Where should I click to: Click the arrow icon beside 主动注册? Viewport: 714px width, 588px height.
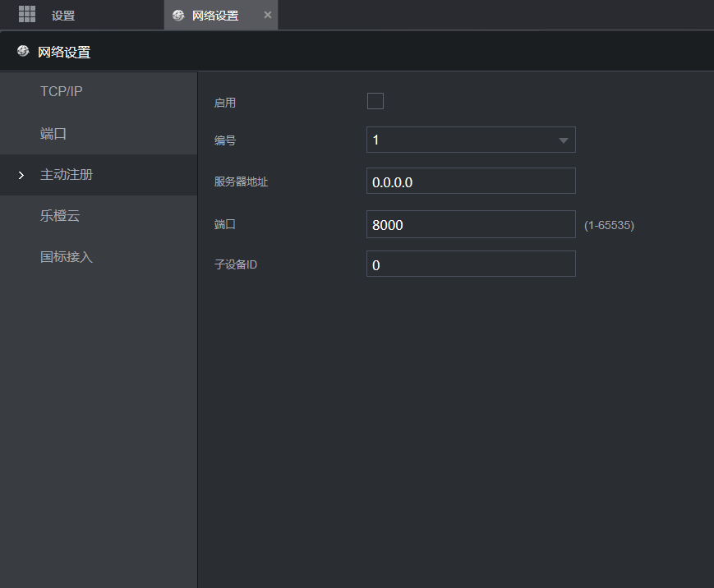[21, 176]
